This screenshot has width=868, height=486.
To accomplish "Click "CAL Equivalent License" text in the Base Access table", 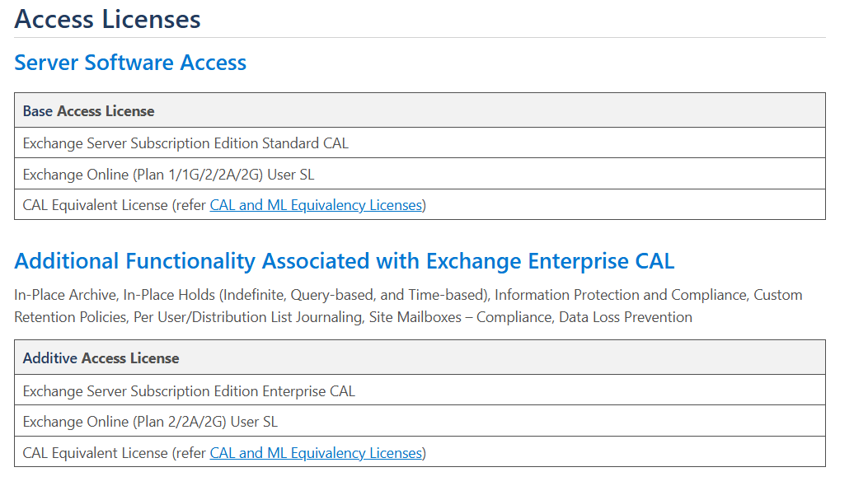I will tap(95, 205).
